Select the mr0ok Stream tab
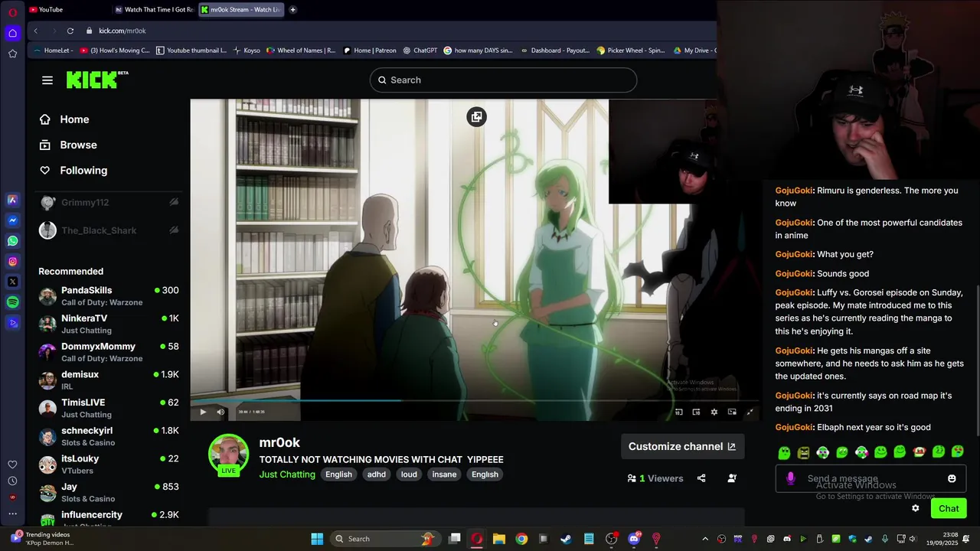980x551 pixels. tap(241, 9)
